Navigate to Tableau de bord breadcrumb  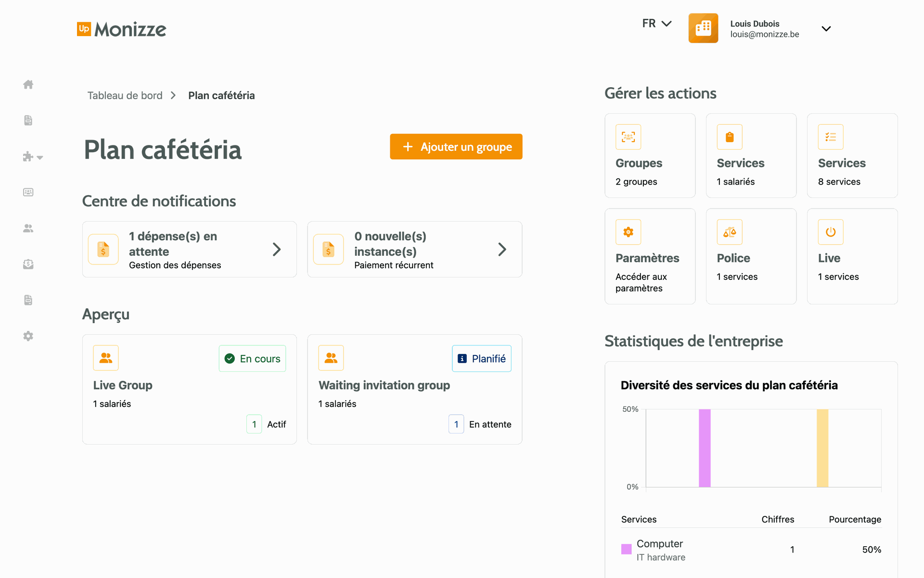tap(125, 95)
